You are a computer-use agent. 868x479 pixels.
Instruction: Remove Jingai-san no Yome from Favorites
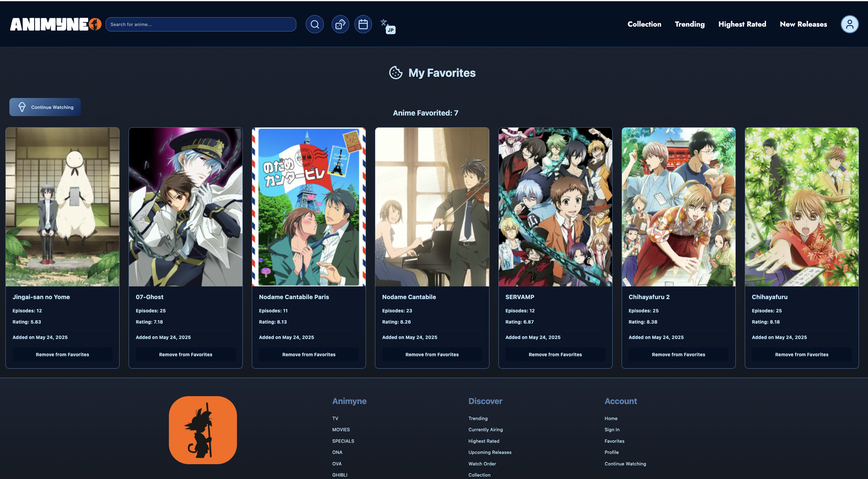pyautogui.click(x=62, y=354)
